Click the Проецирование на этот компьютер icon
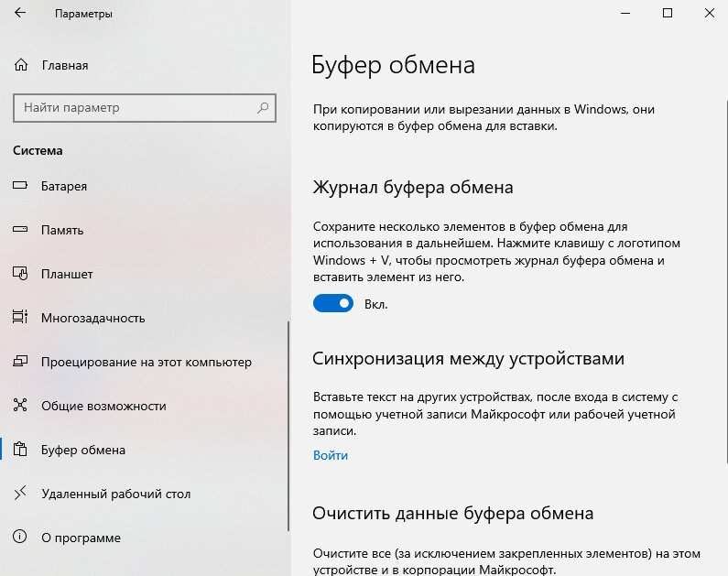This screenshot has width=728, height=576. (20, 361)
